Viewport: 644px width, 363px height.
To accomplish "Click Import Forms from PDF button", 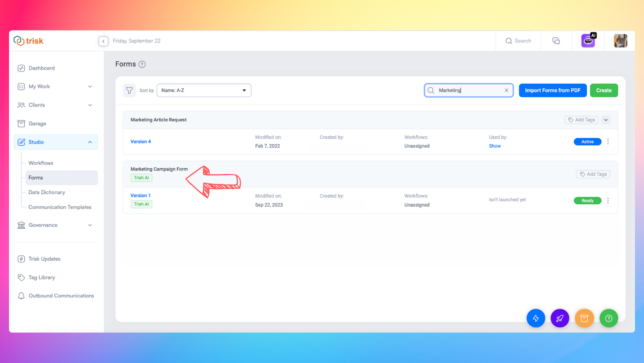I will coord(553,90).
